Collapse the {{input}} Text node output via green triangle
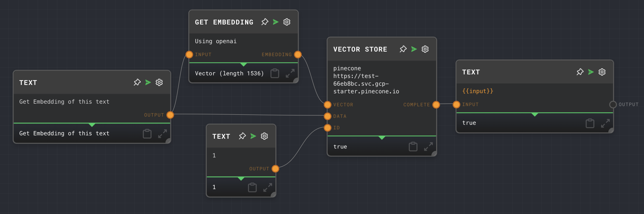Screen dimensions: 644x214 click(x=535, y=114)
